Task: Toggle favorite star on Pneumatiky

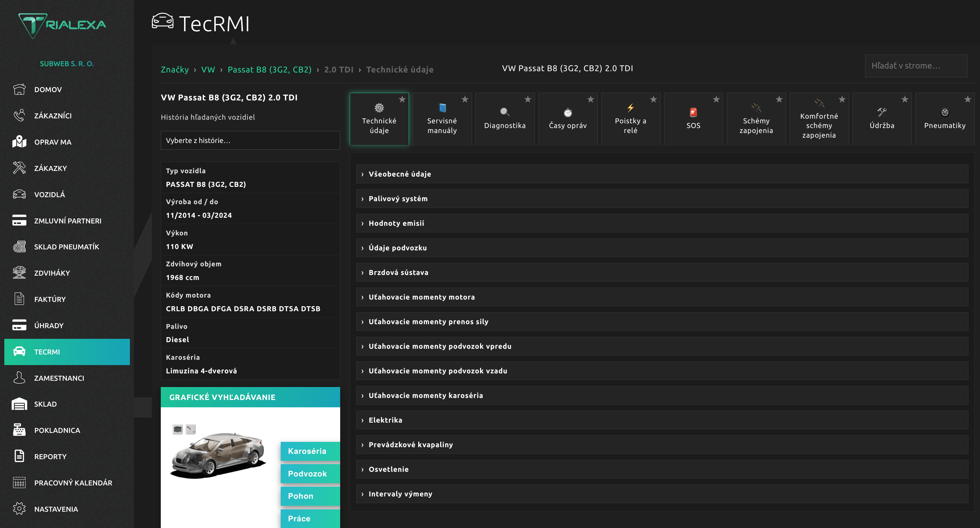Action: click(x=967, y=99)
